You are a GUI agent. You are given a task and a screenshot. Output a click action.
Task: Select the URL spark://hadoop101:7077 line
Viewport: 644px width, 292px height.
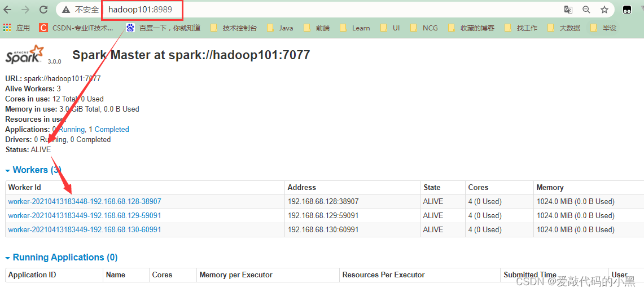pos(53,78)
